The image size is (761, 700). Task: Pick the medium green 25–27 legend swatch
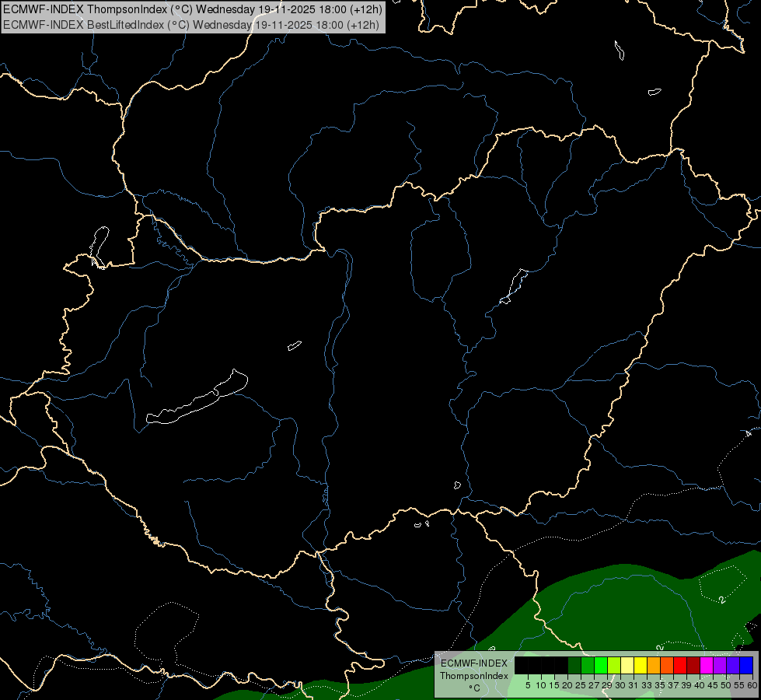(x=588, y=665)
